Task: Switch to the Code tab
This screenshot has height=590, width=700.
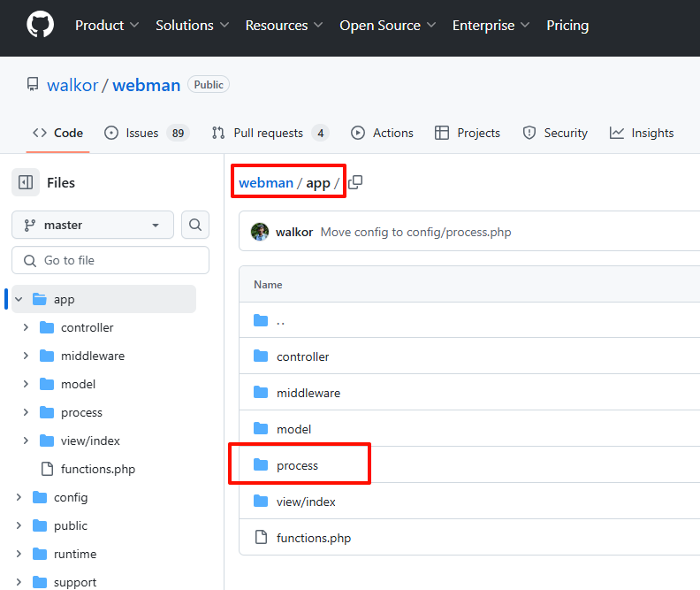Action: pyautogui.click(x=57, y=133)
